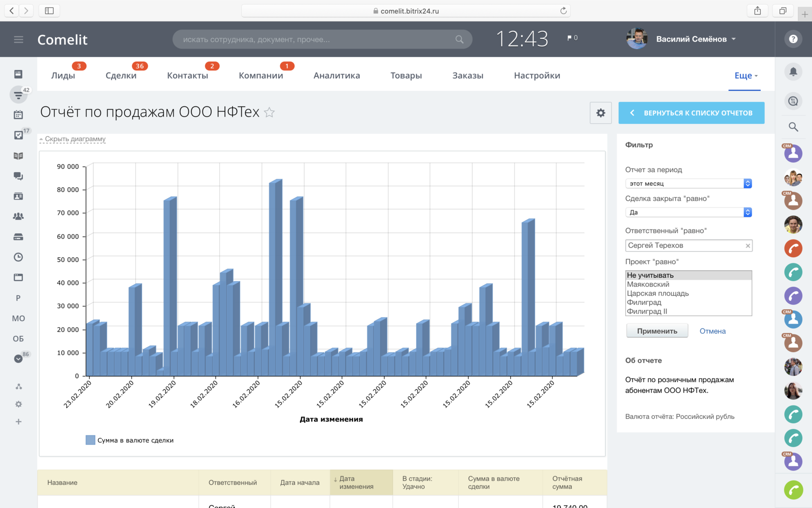Screen dimensions: 812x508
Task: Open Отчет за период dropdown
Action: 688,183
